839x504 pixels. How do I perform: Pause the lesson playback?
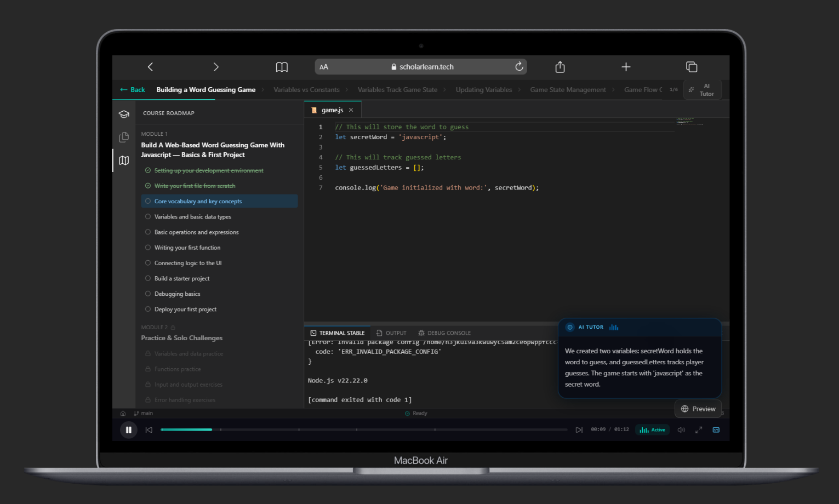(x=128, y=430)
